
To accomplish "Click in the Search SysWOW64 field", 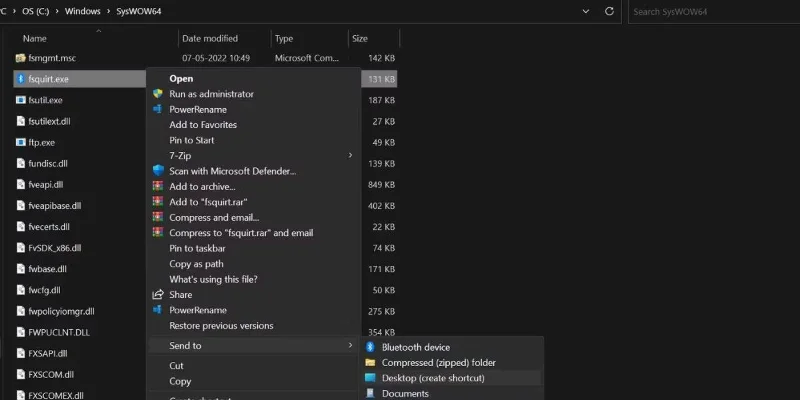I will coord(714,11).
